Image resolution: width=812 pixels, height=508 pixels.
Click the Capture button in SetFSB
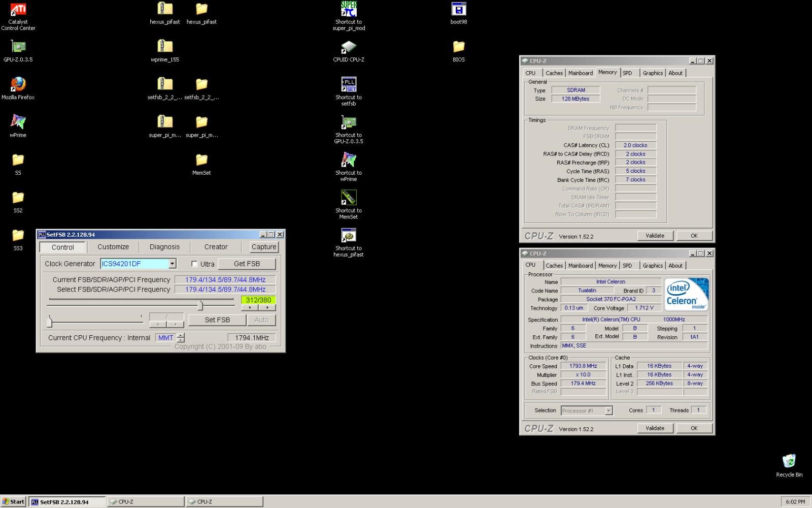(264, 247)
